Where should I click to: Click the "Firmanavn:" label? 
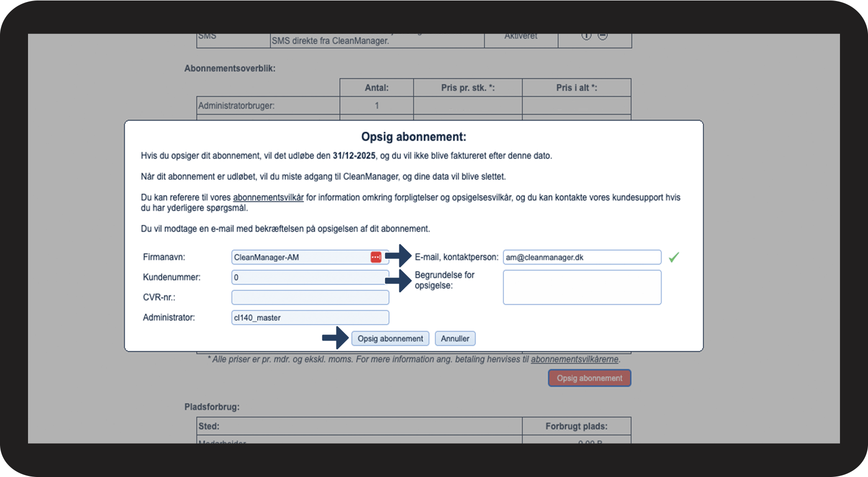pyautogui.click(x=164, y=257)
